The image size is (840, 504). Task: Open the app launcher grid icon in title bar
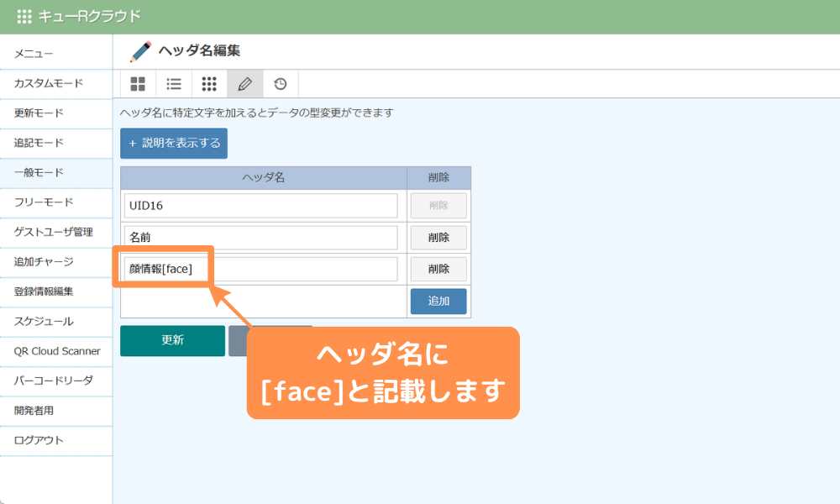[24, 15]
